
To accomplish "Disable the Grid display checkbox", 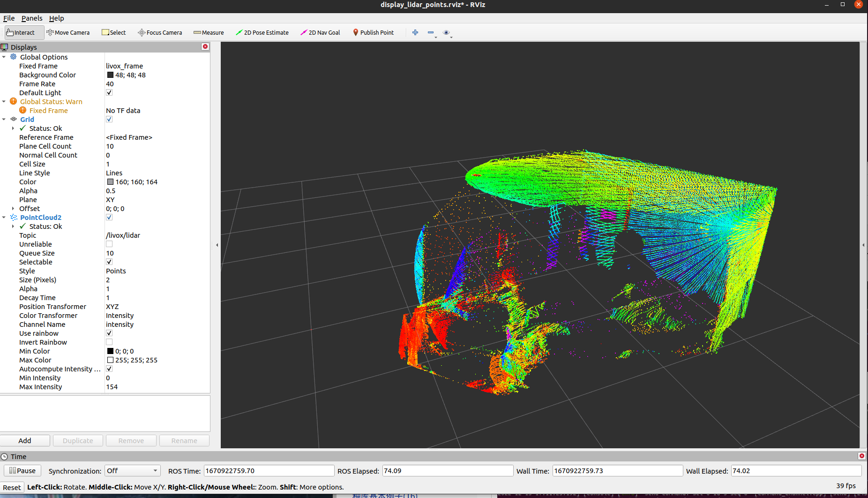I will (x=109, y=120).
